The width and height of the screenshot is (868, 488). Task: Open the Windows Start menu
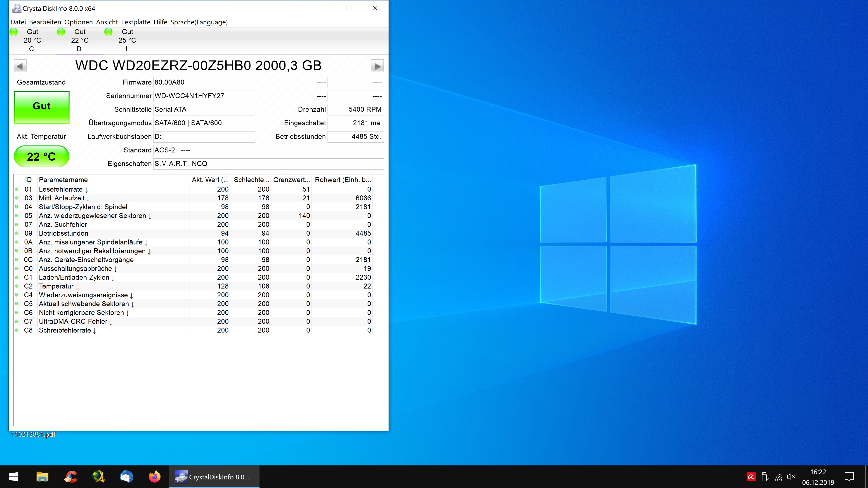click(x=14, y=476)
